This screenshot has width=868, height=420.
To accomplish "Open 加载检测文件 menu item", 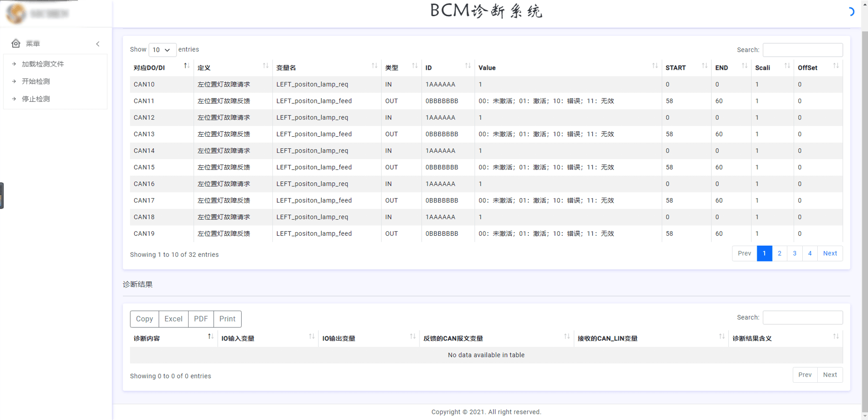I will pos(43,64).
